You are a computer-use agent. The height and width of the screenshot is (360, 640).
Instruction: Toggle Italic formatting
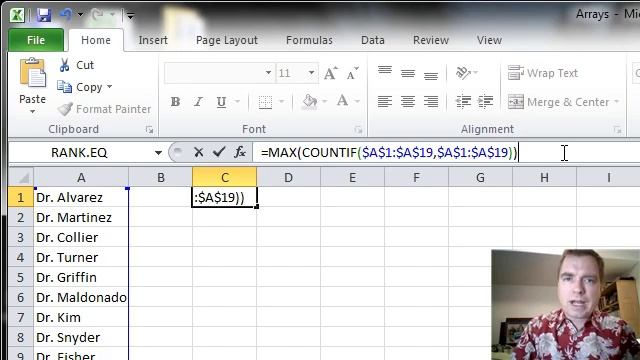click(198, 102)
